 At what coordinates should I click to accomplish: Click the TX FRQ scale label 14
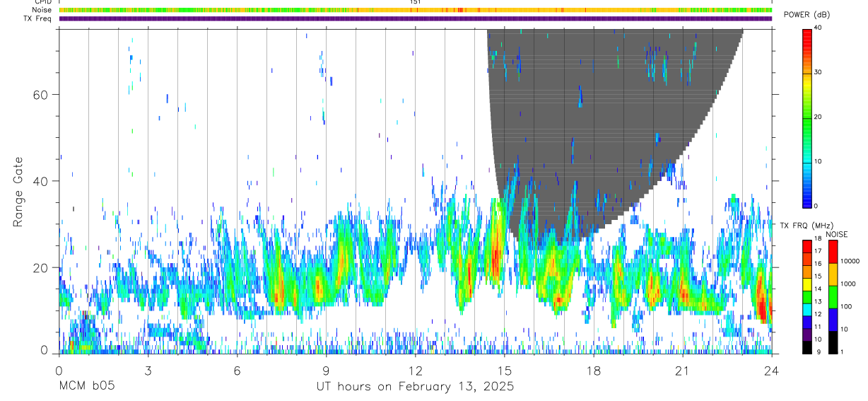(819, 289)
